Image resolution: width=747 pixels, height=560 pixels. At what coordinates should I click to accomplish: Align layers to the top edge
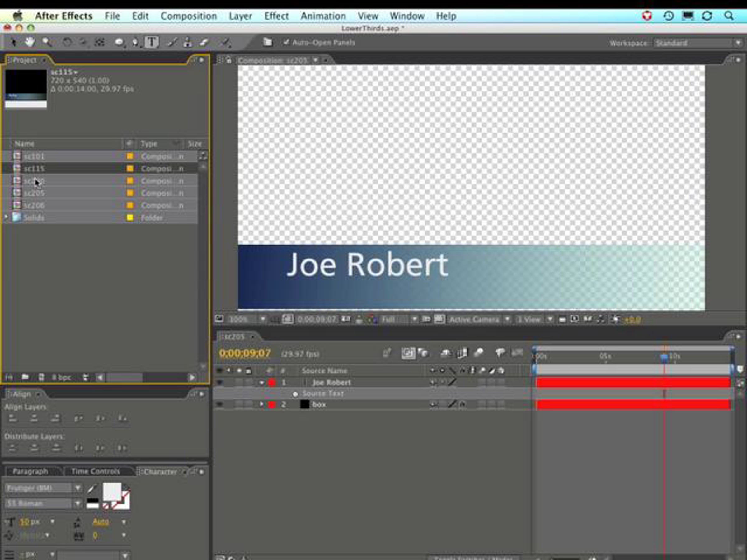(x=78, y=418)
